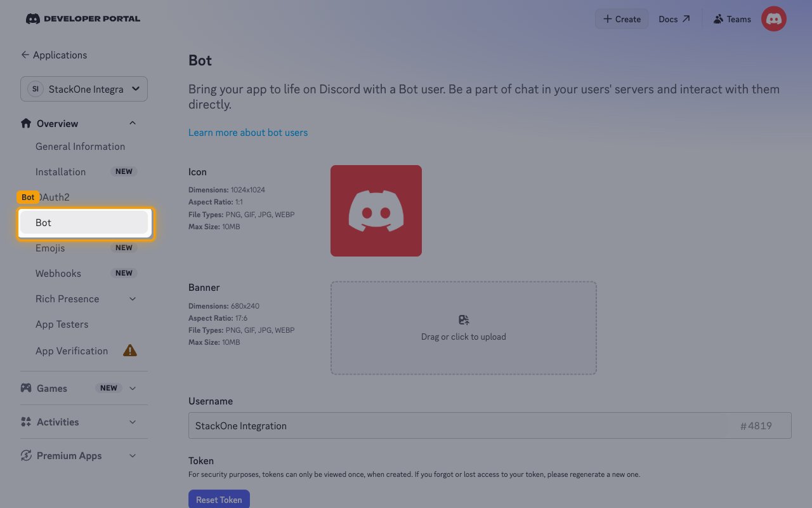Click the #4819 discriminator field

[756, 425]
